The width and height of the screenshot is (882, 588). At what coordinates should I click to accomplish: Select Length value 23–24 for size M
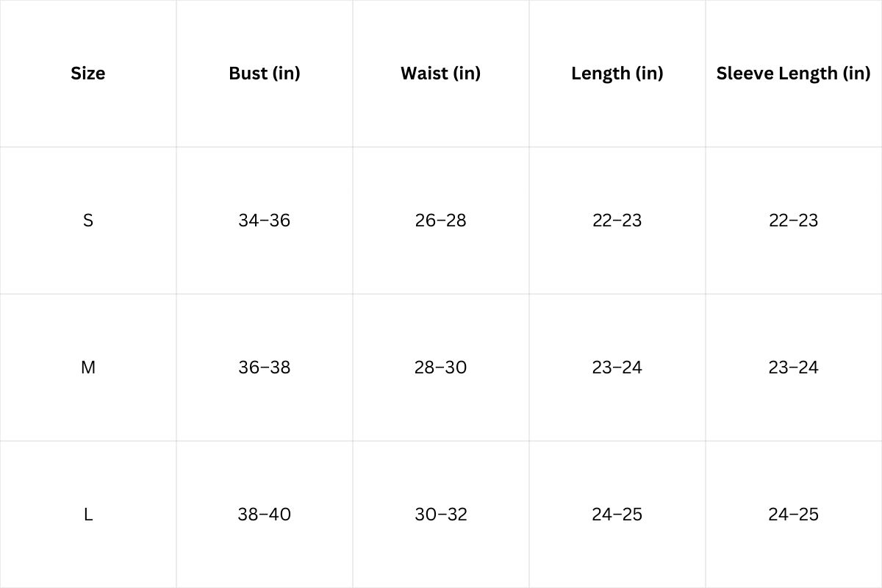coord(617,367)
